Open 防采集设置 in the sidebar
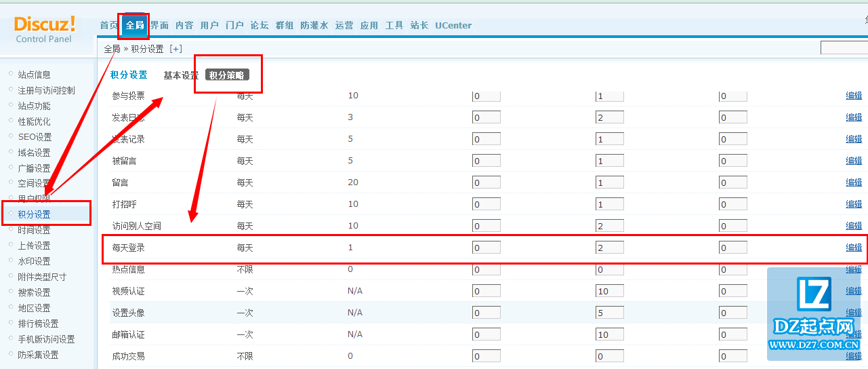 click(38, 355)
